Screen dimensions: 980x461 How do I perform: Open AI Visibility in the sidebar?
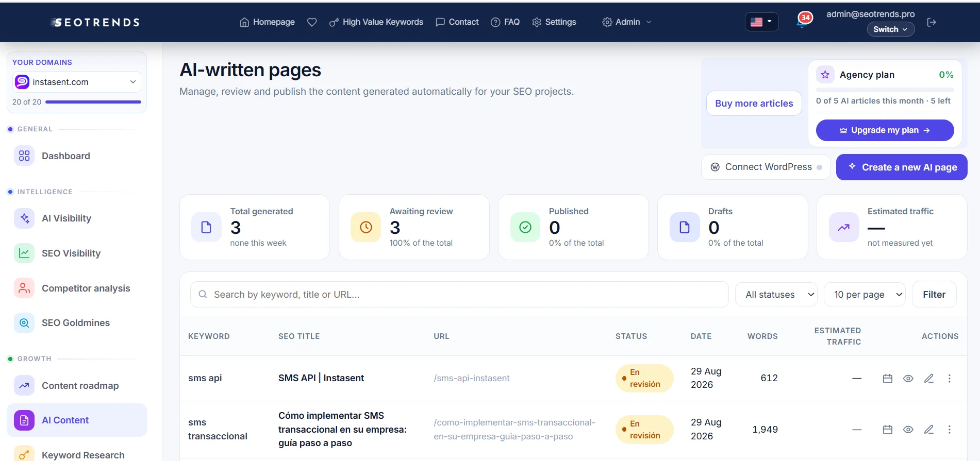point(77,218)
